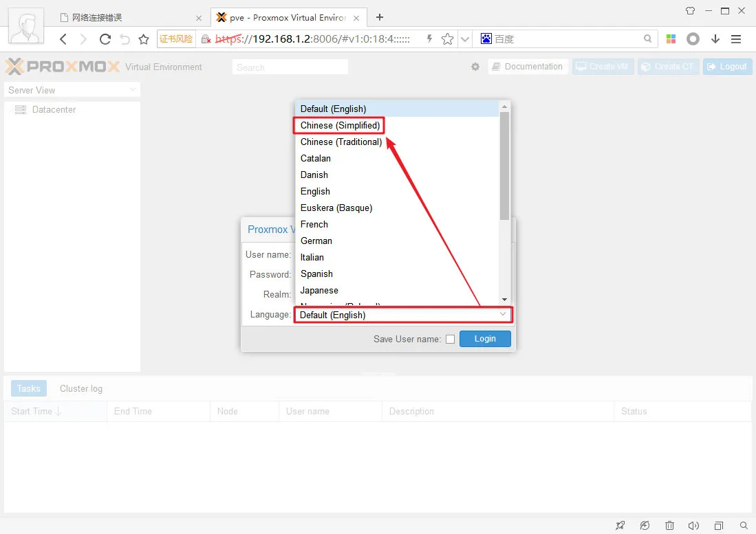Screen dimensions: 756x534
Task: Click the Create CT button
Action: pyautogui.click(x=668, y=67)
